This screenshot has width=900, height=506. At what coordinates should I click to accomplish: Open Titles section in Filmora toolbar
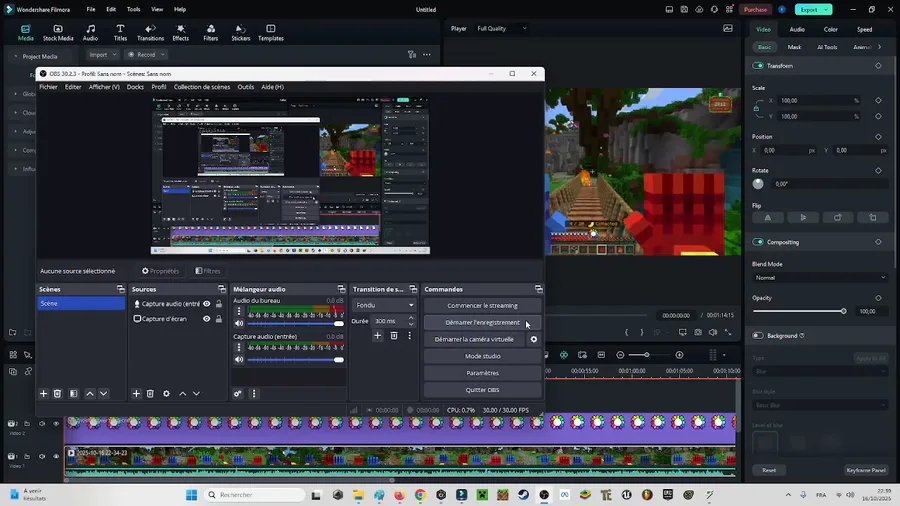(120, 33)
